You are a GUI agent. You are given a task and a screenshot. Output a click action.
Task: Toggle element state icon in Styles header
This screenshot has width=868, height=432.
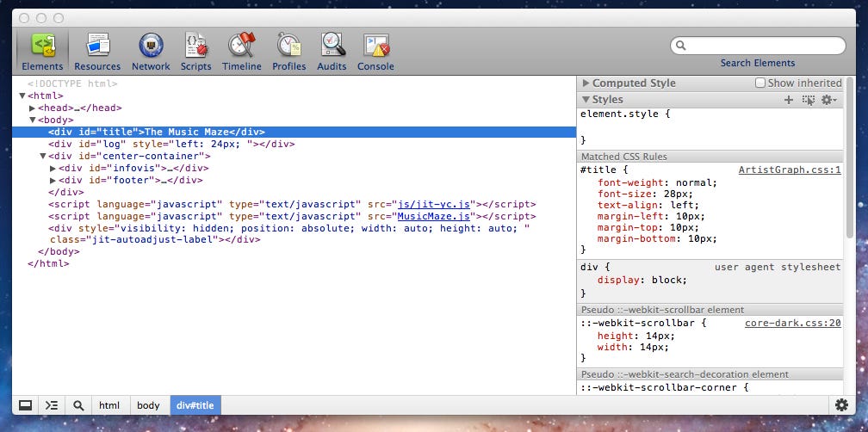click(x=809, y=100)
